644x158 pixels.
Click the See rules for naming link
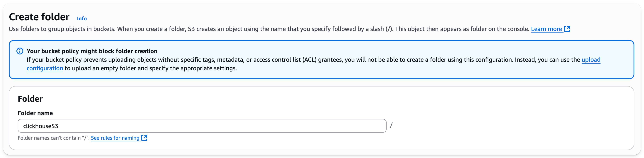tap(115, 138)
